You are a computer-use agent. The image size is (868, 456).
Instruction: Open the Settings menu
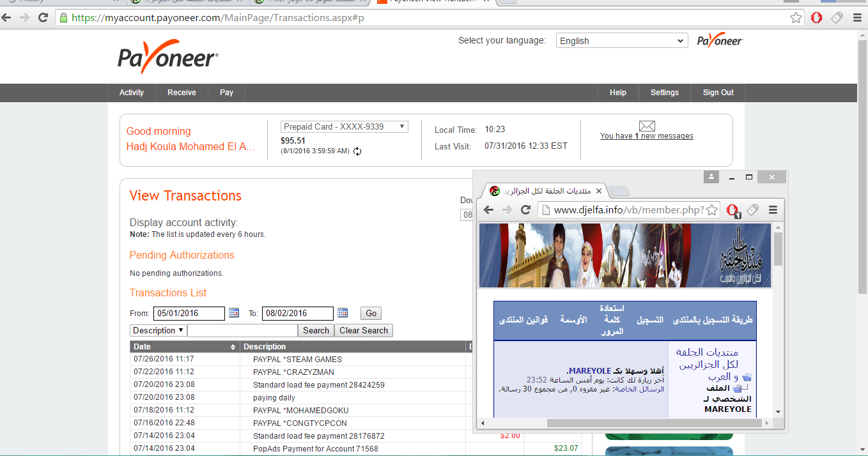click(x=665, y=93)
